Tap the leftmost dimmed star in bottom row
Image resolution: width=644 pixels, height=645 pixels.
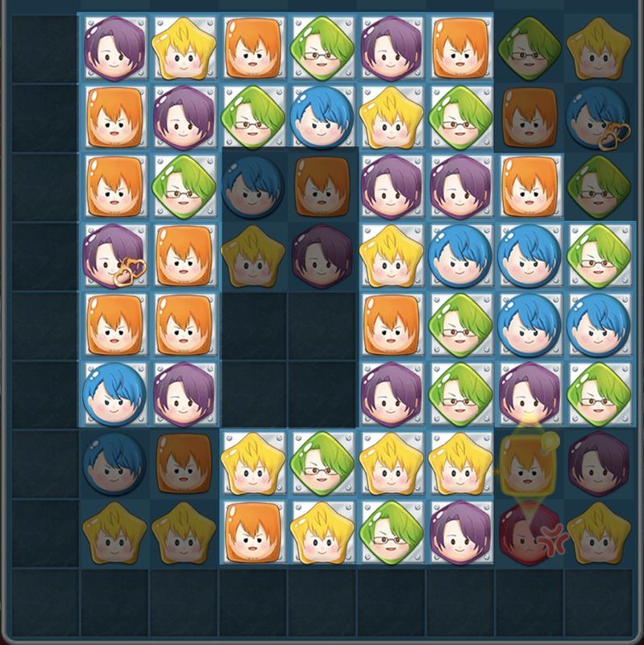coord(114,533)
